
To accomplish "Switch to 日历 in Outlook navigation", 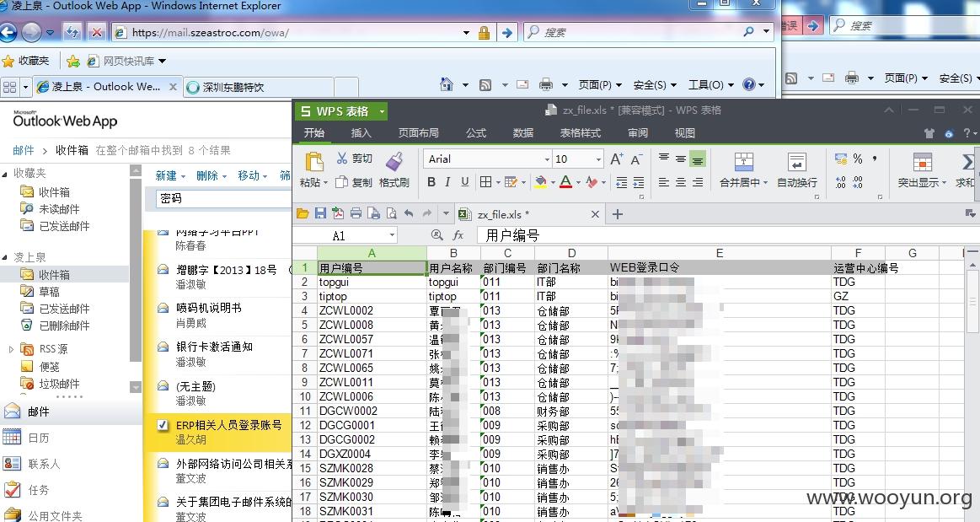I will point(38,438).
